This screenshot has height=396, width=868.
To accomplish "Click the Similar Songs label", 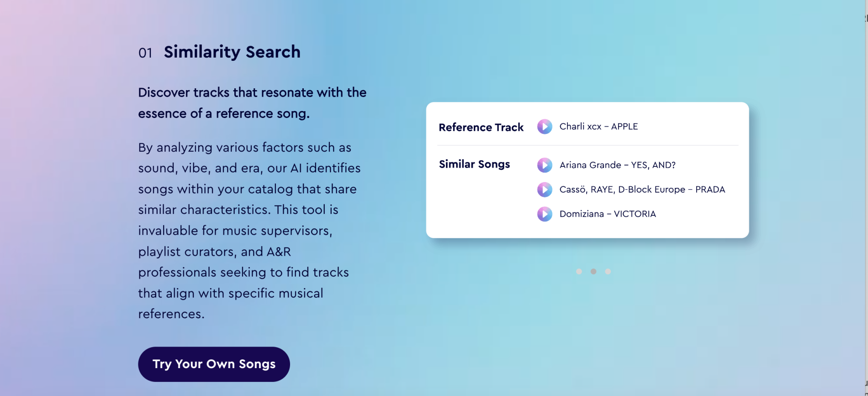I will pyautogui.click(x=474, y=164).
